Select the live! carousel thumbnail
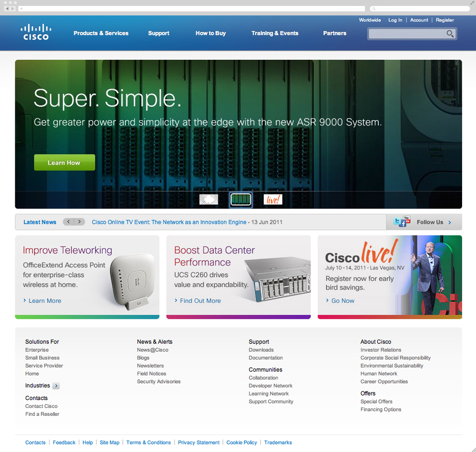The image size is (476, 452). click(x=273, y=199)
